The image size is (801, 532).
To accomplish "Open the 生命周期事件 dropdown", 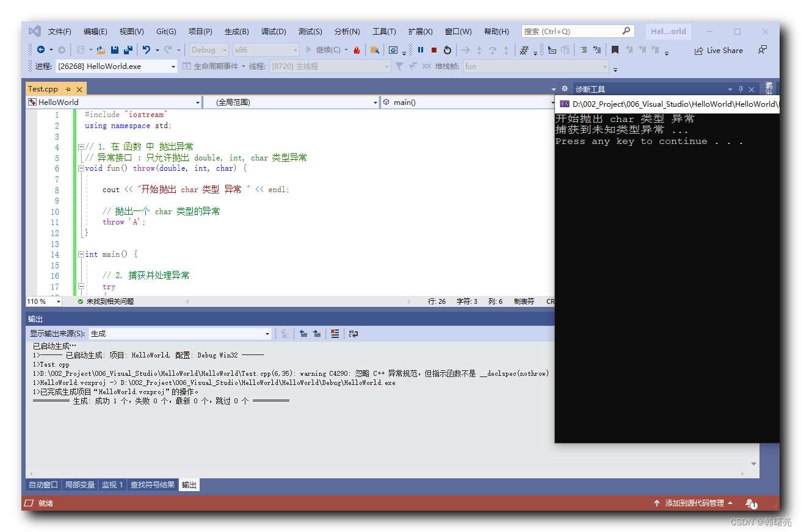I will pyautogui.click(x=214, y=66).
